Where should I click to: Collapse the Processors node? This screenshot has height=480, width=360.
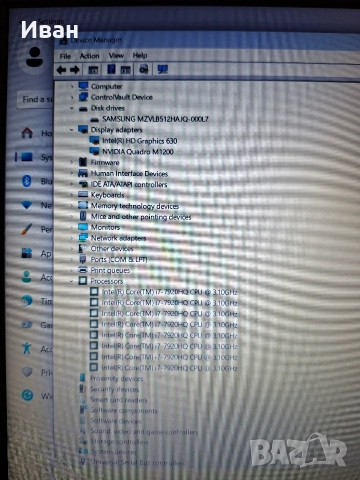coord(72,281)
